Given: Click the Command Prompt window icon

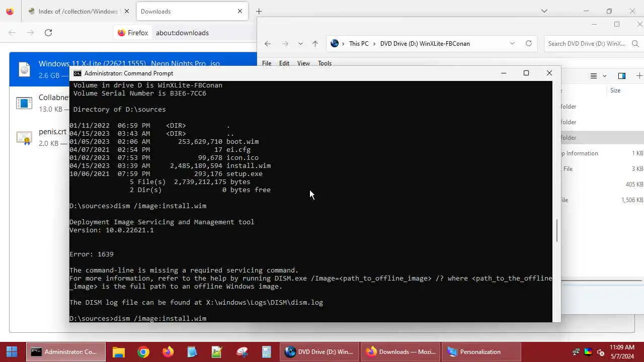Looking at the screenshot, I should (x=77, y=73).
